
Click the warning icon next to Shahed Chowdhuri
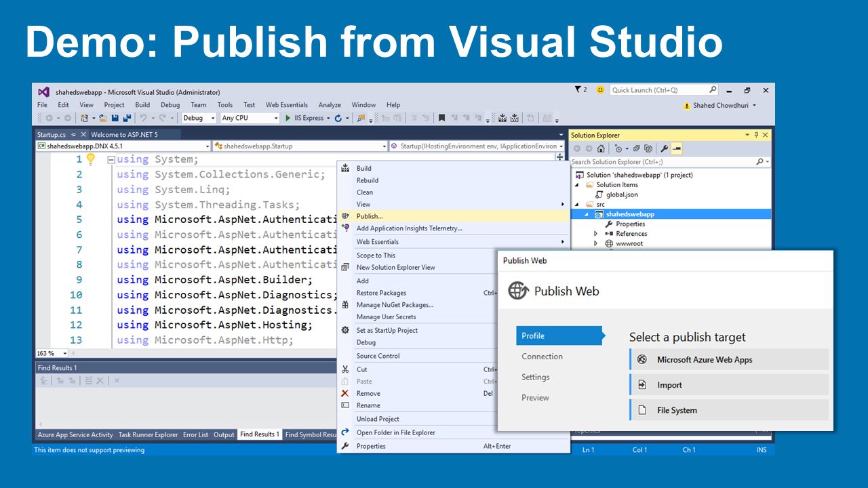687,105
